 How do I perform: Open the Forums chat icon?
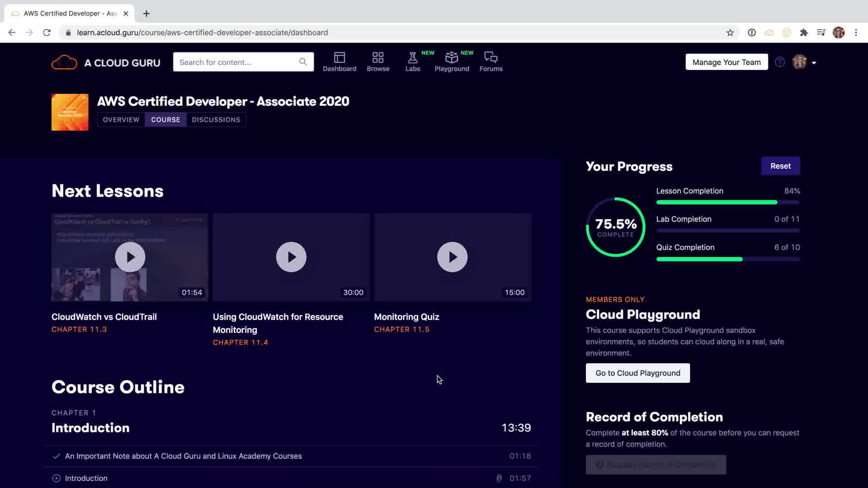click(491, 58)
